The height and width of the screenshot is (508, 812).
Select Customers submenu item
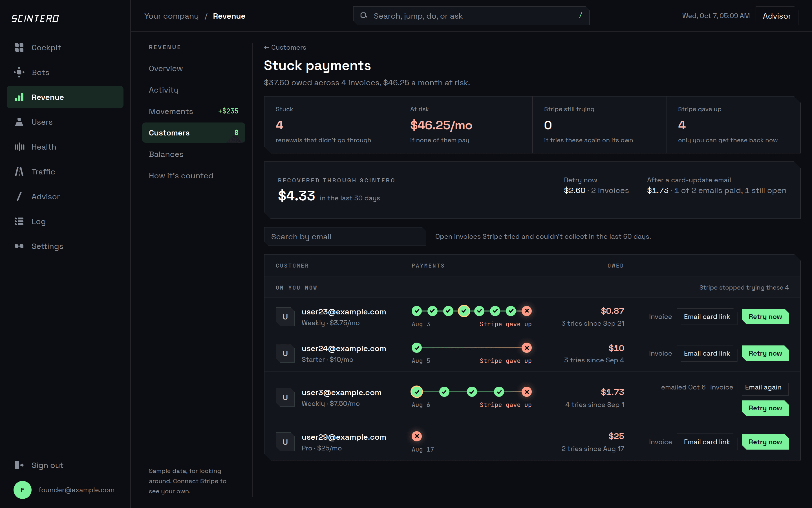[x=194, y=133]
